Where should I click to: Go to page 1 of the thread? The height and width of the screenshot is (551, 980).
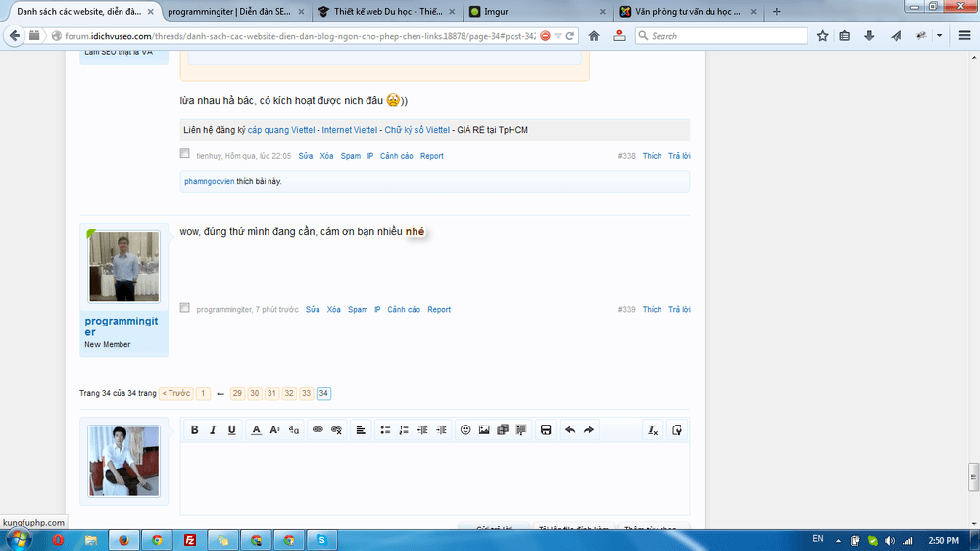(203, 393)
